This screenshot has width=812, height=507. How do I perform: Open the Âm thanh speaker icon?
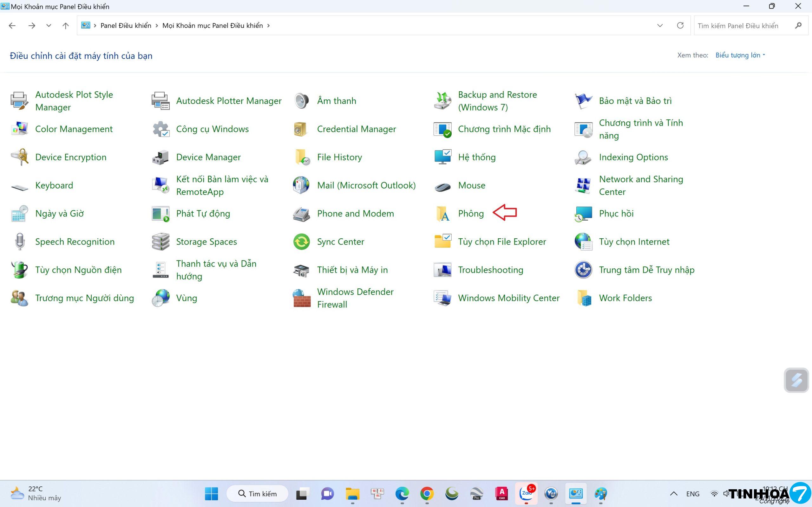coord(301,100)
